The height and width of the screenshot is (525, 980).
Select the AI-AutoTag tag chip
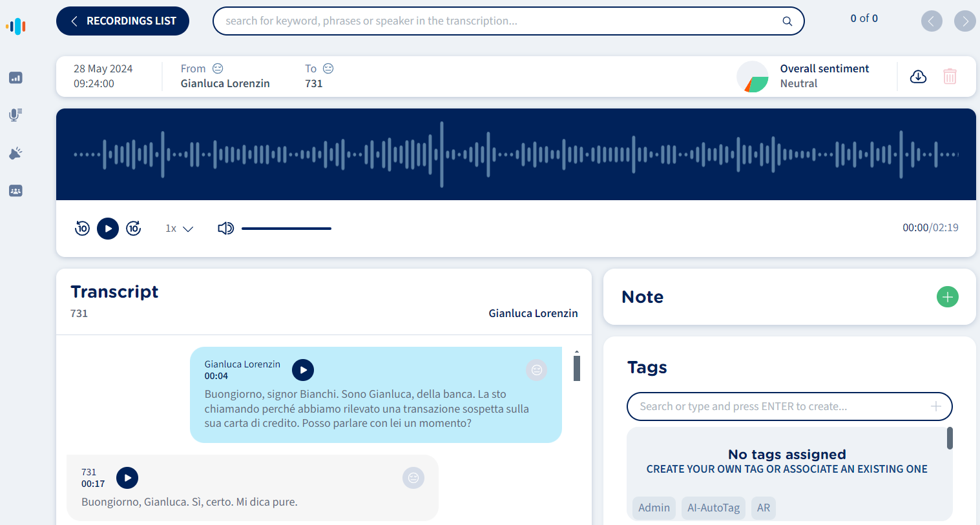[713, 508]
